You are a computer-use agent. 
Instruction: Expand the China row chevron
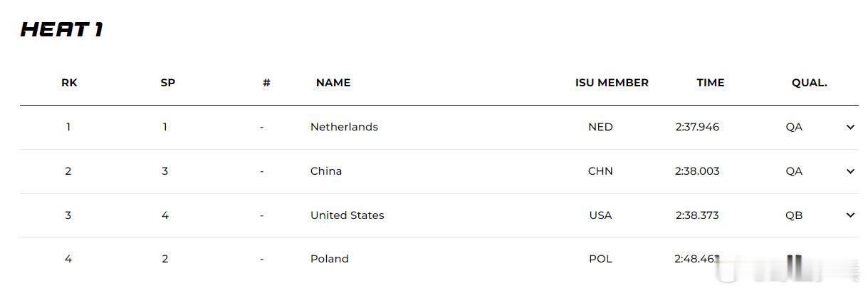849,171
